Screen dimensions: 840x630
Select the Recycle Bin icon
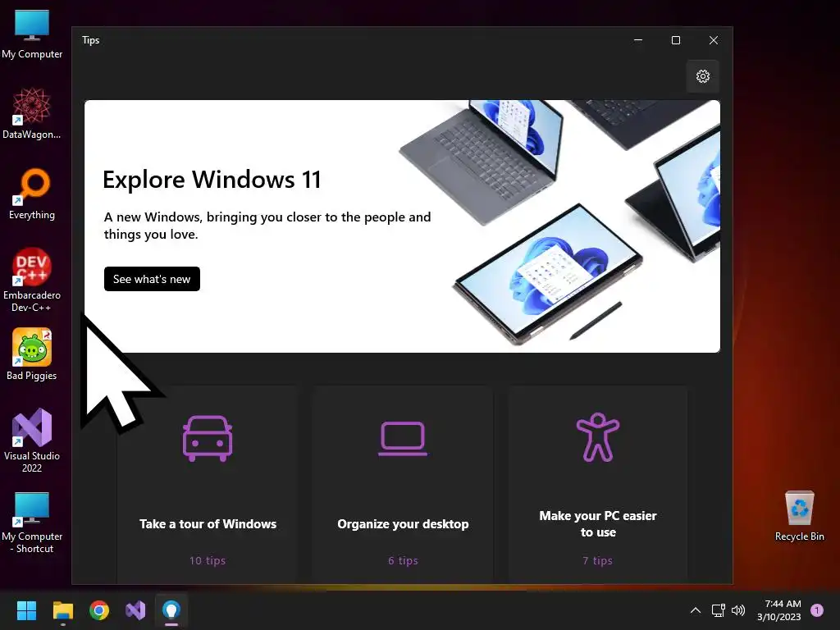(x=799, y=516)
